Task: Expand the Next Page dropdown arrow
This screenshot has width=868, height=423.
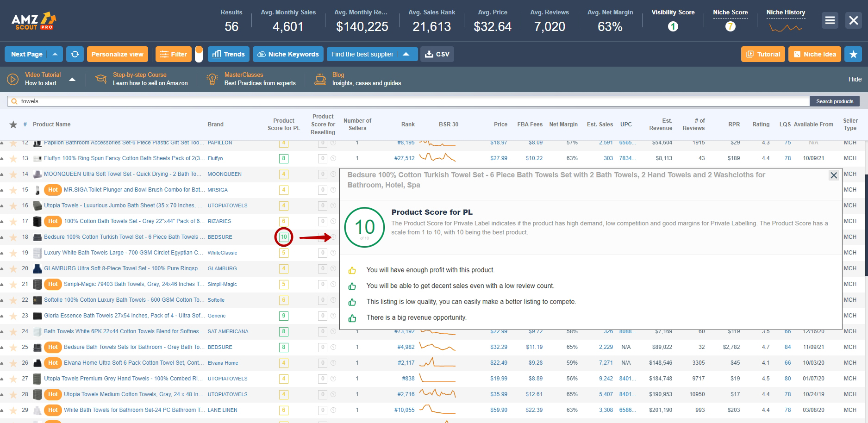Action: click(54, 54)
